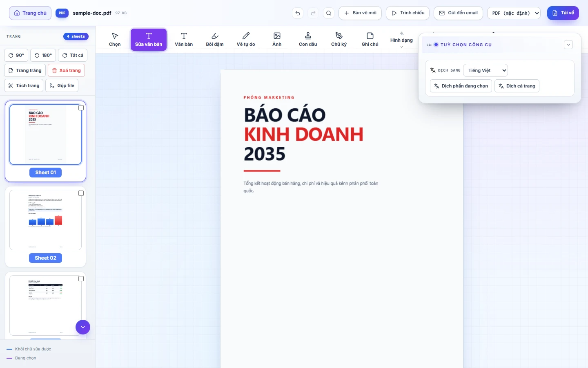Activate the Sửa văn bản tool
The height and width of the screenshot is (368, 588).
tap(149, 40)
